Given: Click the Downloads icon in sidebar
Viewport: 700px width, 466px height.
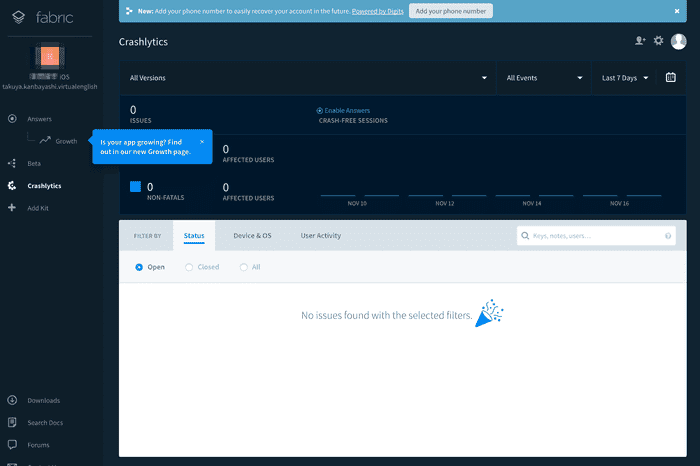Looking at the screenshot, I should pyautogui.click(x=12, y=400).
